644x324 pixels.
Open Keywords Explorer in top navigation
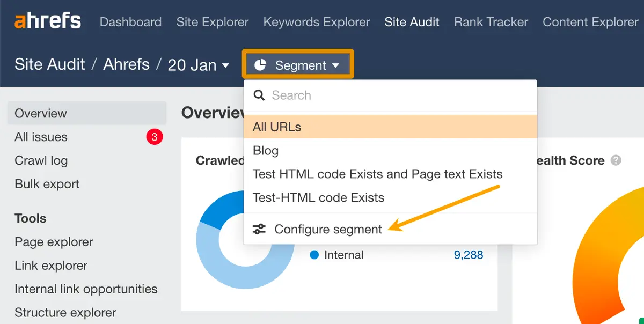click(317, 22)
